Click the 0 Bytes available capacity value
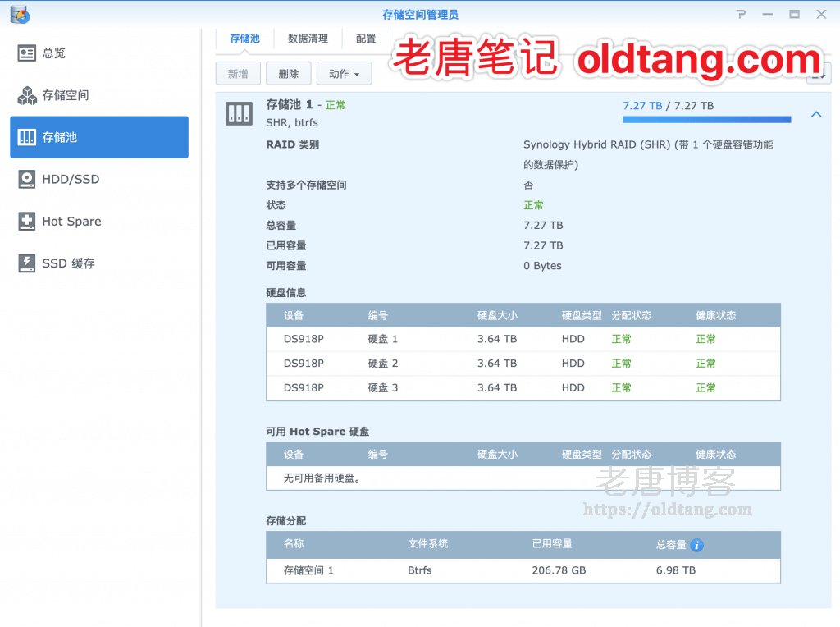Image resolution: width=840 pixels, height=627 pixels. pos(542,266)
